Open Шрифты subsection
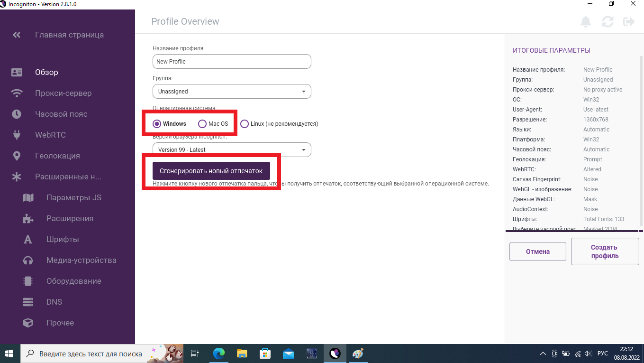644x363 pixels. click(x=63, y=239)
